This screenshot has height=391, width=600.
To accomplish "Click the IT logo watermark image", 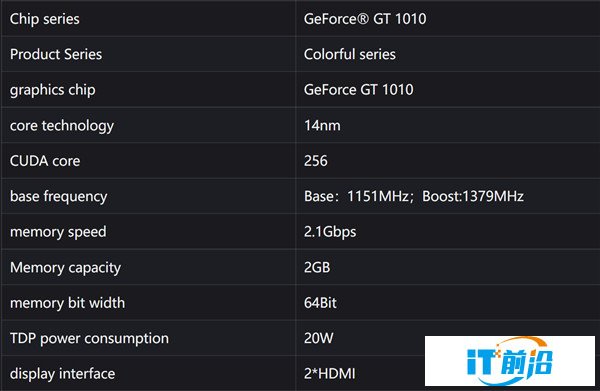I will pyautogui.click(x=510, y=361).
